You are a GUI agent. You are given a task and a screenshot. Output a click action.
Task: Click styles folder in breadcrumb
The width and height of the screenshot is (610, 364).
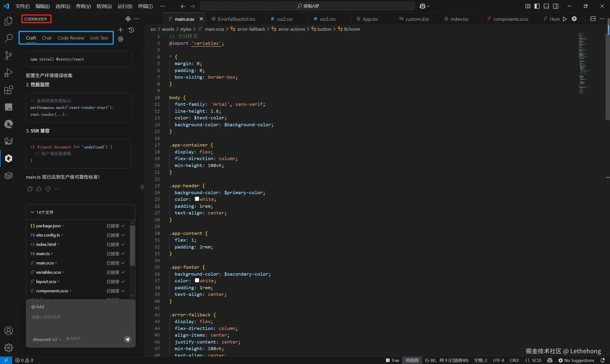pyautogui.click(x=185, y=29)
